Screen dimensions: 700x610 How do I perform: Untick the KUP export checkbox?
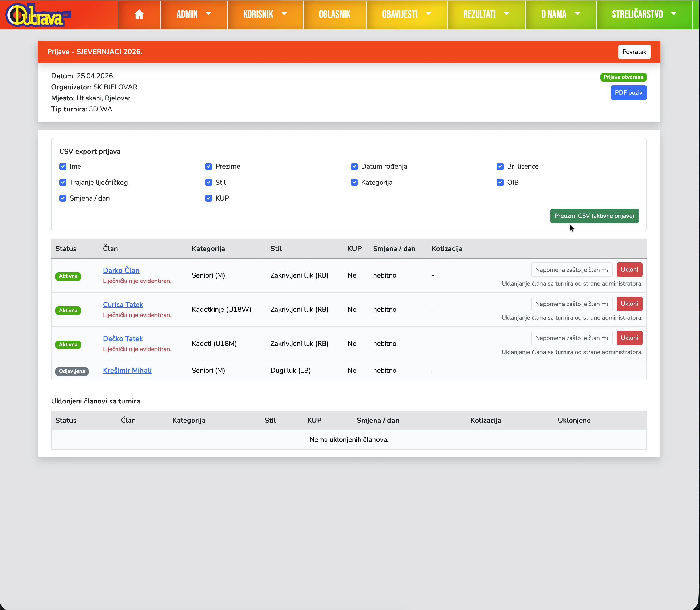(x=208, y=198)
